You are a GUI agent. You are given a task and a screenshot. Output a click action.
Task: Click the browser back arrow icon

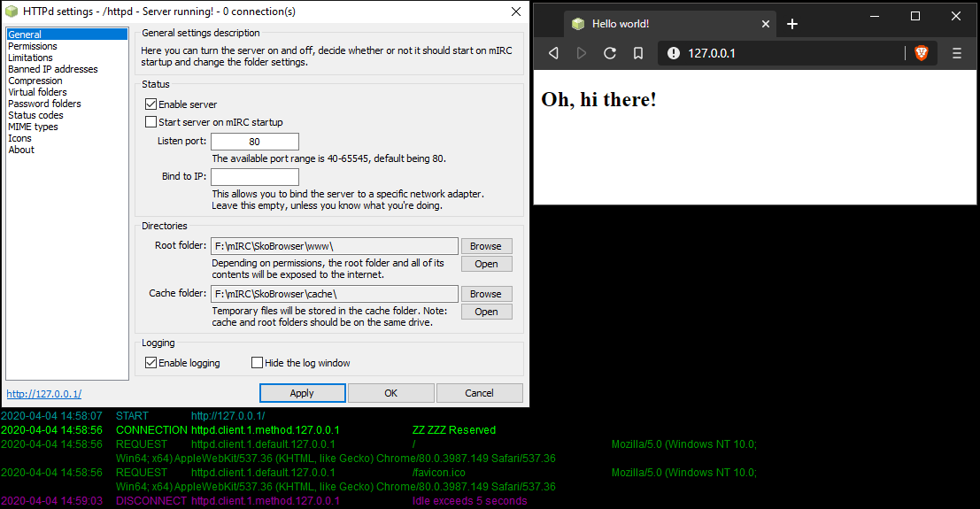point(554,53)
